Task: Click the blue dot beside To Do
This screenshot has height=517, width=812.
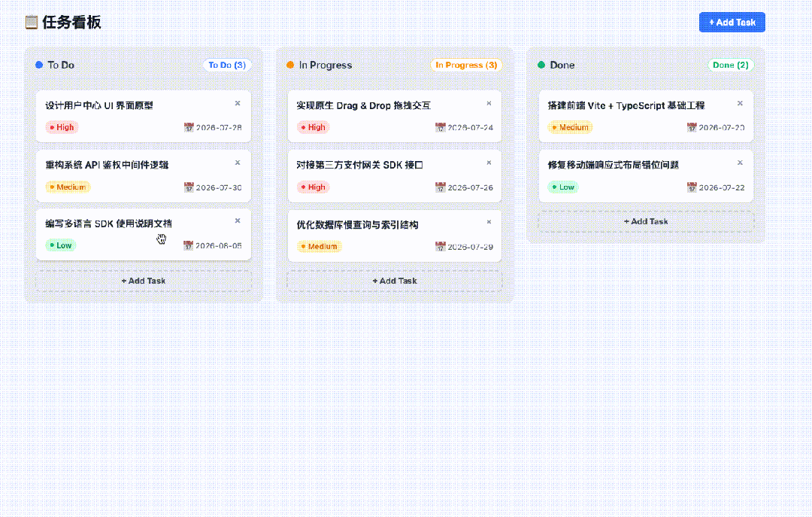Action: tap(39, 65)
